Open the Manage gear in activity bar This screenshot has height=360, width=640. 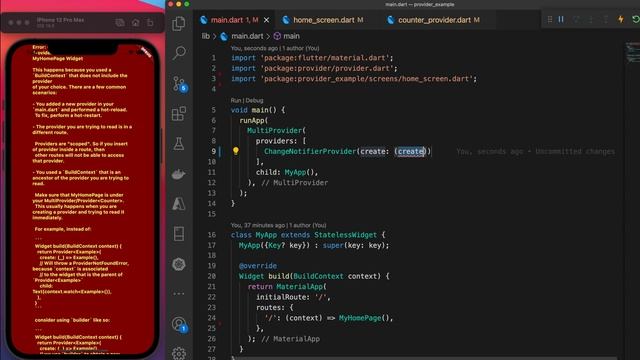pyautogui.click(x=179, y=353)
